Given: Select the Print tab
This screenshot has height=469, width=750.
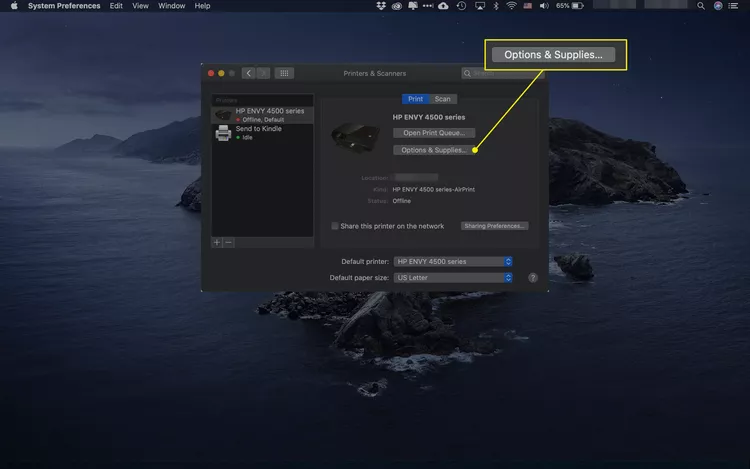Looking at the screenshot, I should click(x=415, y=99).
